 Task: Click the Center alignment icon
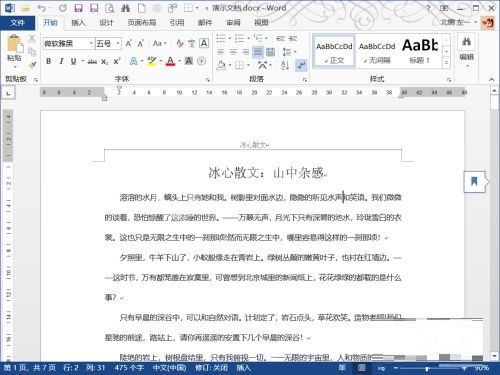(x=233, y=52)
